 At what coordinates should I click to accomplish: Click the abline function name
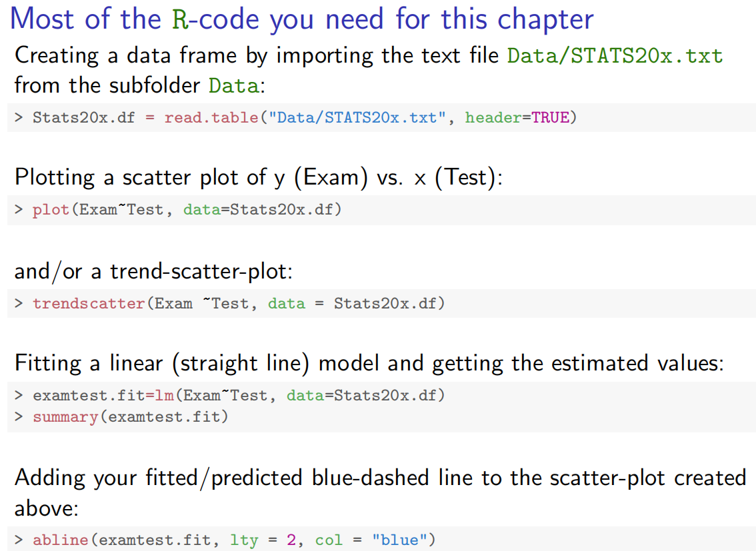tap(61, 540)
